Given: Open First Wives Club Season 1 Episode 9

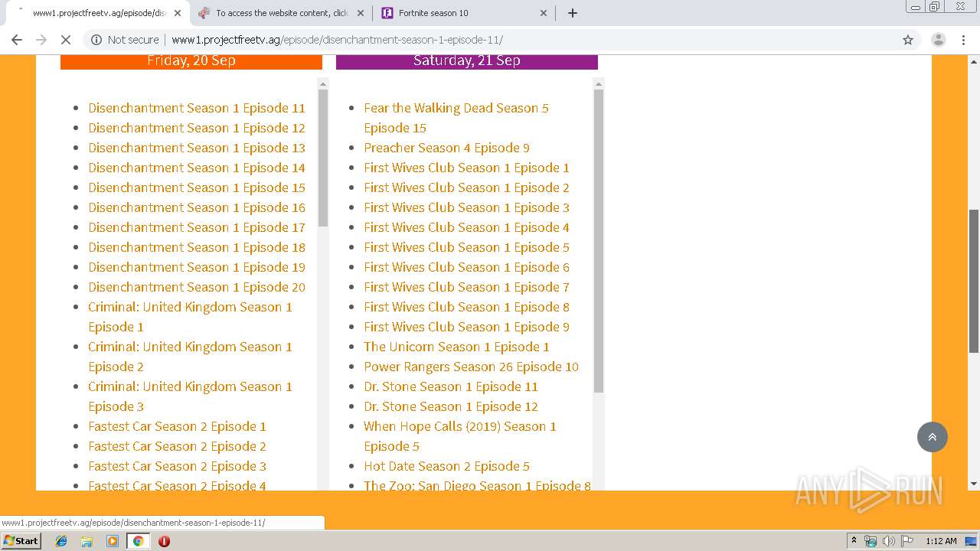Looking at the screenshot, I should coord(466,327).
